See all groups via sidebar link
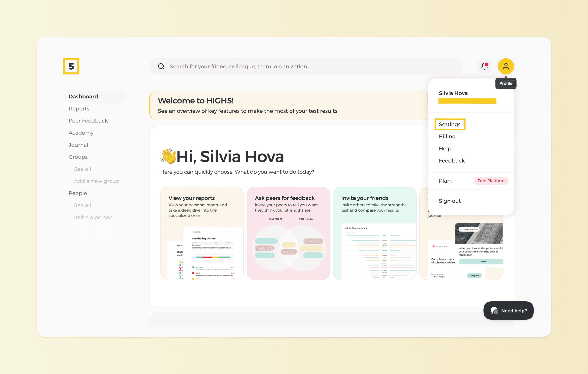 (x=82, y=169)
